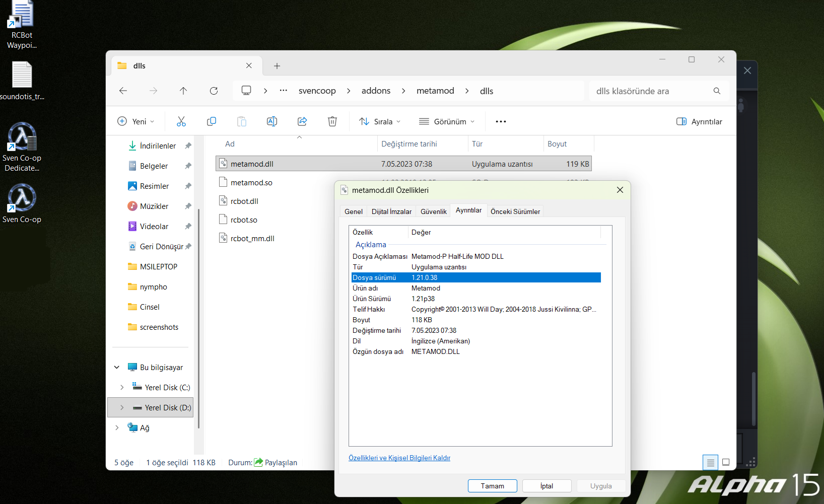This screenshot has width=824, height=504.
Task: Click the Cut scissors icon in toolbar
Action: 181,121
